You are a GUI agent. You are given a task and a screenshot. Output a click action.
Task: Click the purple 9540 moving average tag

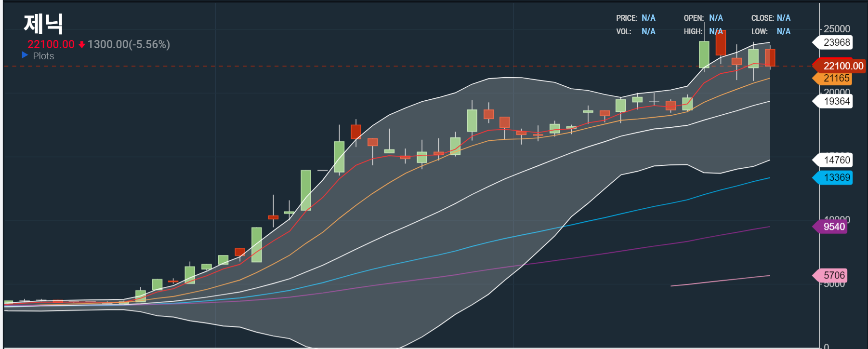point(833,227)
